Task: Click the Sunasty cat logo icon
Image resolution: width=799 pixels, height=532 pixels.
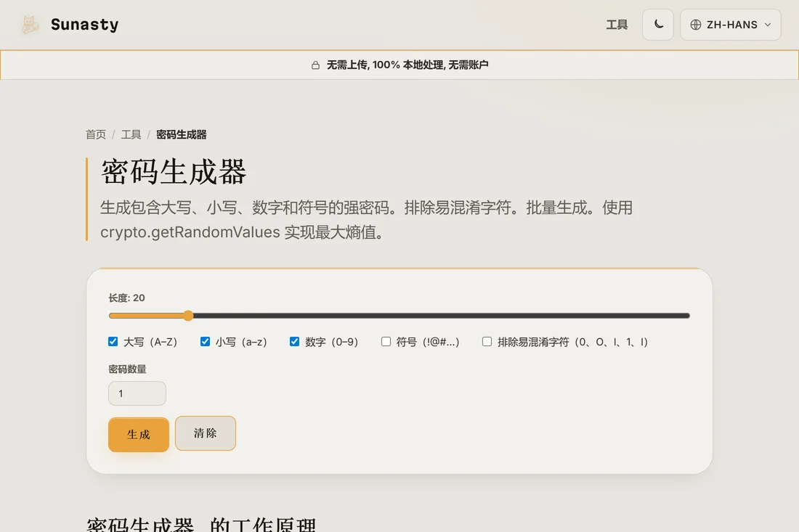Action: [x=30, y=25]
